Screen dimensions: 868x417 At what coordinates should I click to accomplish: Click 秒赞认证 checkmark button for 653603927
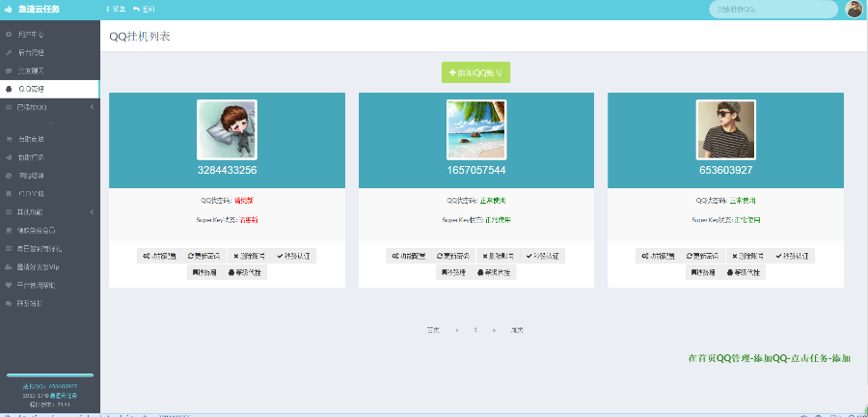(x=793, y=256)
